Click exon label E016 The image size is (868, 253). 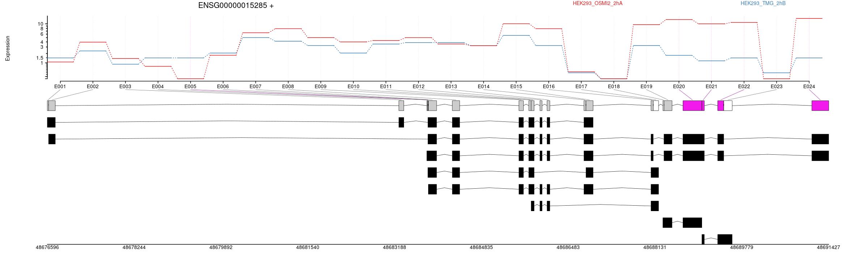click(549, 86)
